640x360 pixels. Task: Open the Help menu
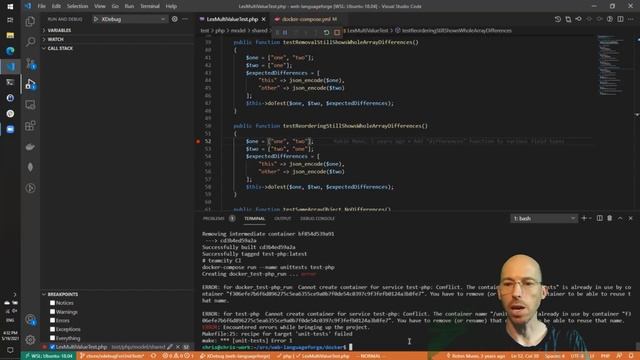(x=171, y=6)
